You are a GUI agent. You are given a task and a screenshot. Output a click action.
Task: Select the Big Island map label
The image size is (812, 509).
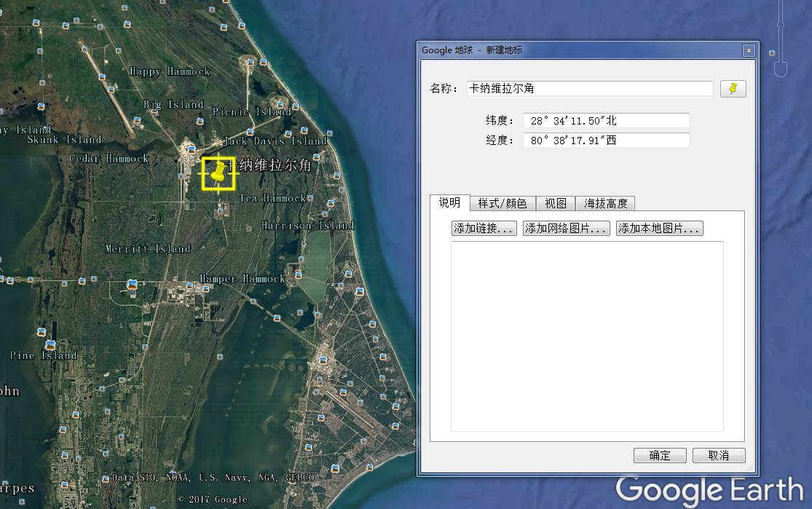[174, 104]
